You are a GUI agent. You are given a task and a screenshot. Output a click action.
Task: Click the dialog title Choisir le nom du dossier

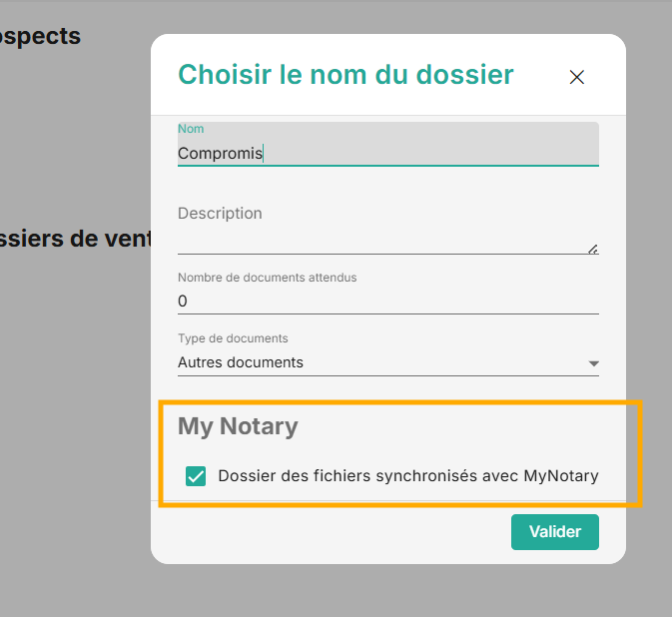345,74
